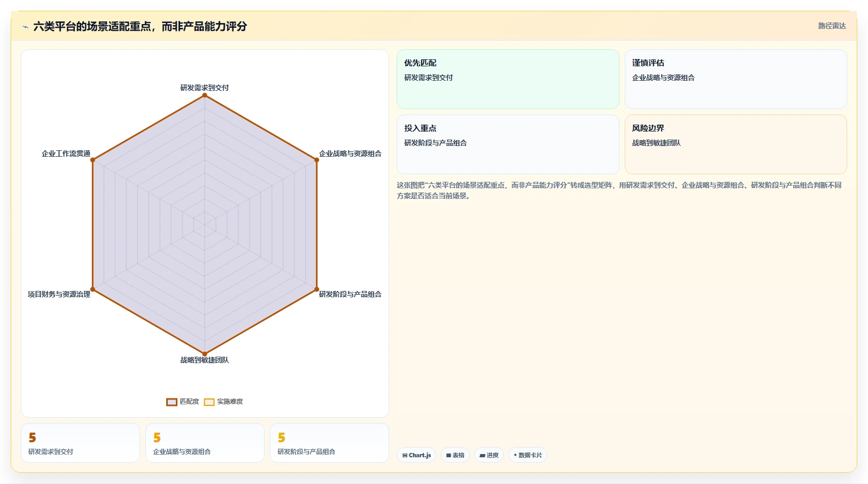Screen dimensions: 868x484
Task: Click the 进度 tag
Action: [489, 455]
